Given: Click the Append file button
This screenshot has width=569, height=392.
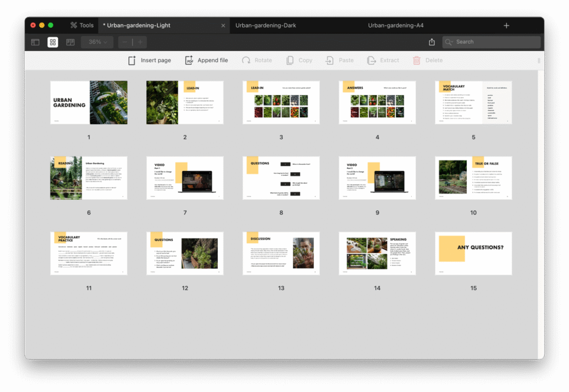Looking at the screenshot, I should point(206,61).
